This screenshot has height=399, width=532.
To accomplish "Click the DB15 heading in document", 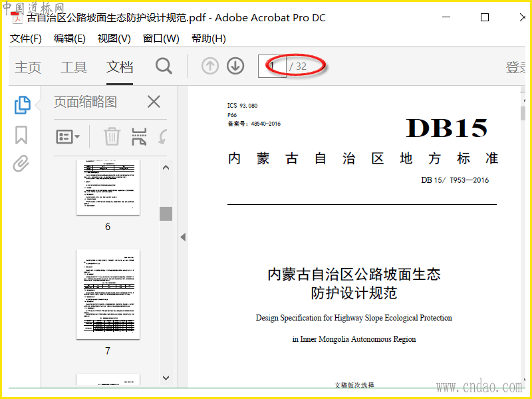I will pyautogui.click(x=446, y=128).
